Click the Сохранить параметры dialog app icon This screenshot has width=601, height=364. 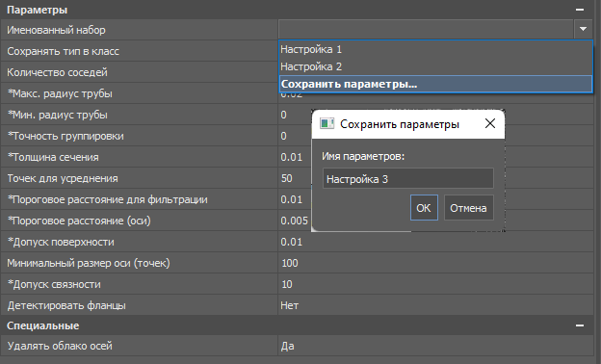pos(327,124)
